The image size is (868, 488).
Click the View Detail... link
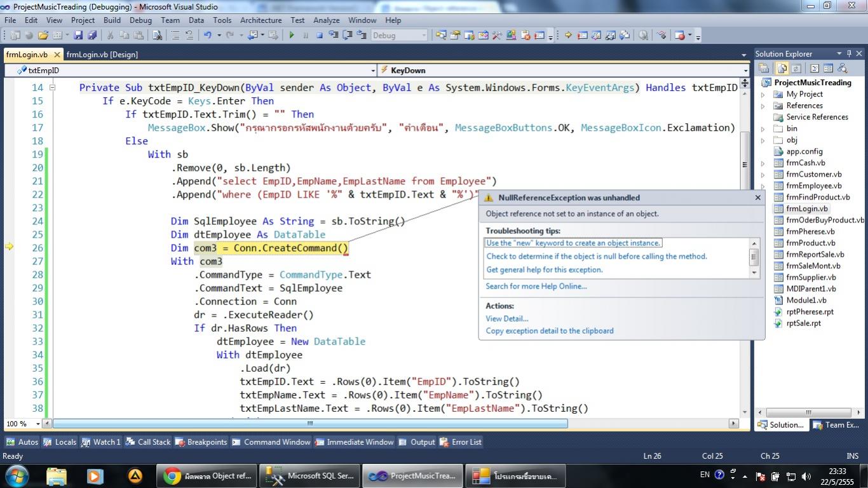(506, 318)
